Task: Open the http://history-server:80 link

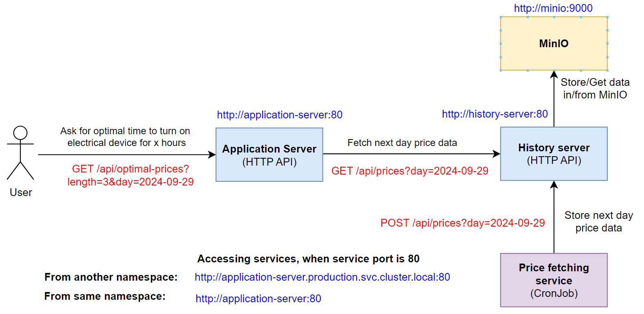Action: point(495,114)
